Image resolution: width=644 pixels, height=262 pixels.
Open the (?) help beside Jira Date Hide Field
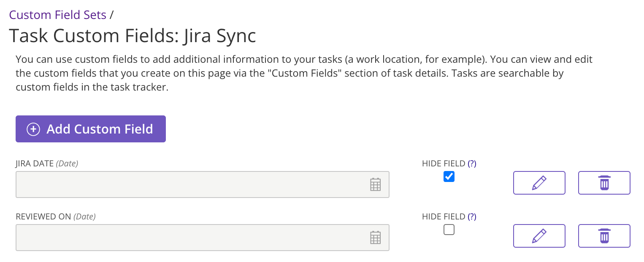click(x=472, y=163)
